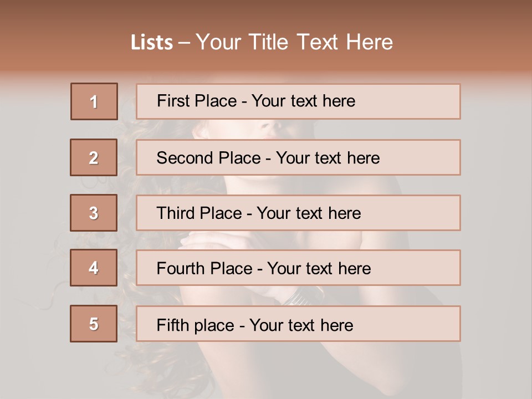Click the 'Second Place' text box

click(298, 157)
